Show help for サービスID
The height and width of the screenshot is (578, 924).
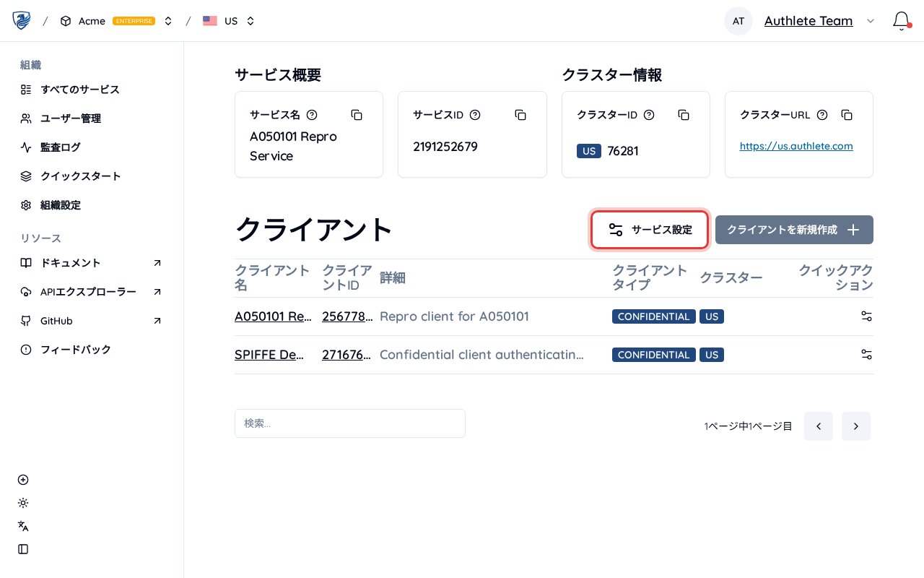(x=475, y=115)
